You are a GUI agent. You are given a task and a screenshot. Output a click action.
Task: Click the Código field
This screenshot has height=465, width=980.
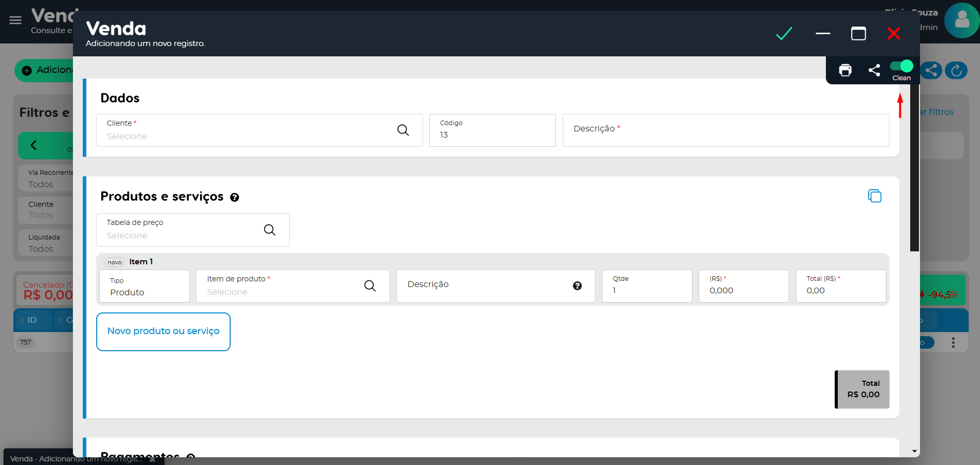point(492,130)
